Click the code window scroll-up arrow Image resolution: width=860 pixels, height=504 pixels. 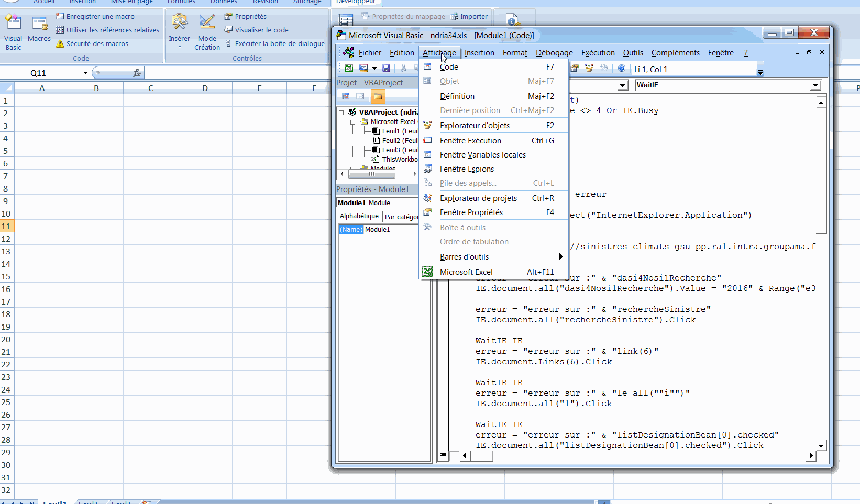[x=821, y=102]
